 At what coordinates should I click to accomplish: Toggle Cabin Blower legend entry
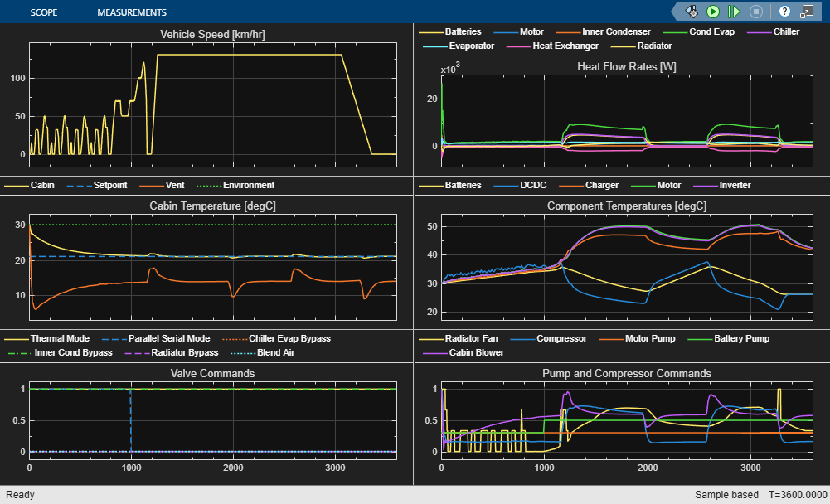click(474, 352)
